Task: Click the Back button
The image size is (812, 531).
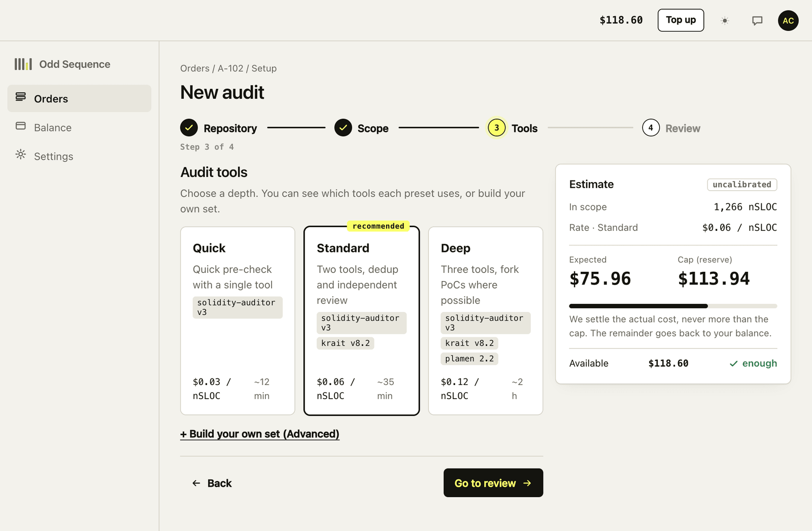Action: pyautogui.click(x=212, y=483)
